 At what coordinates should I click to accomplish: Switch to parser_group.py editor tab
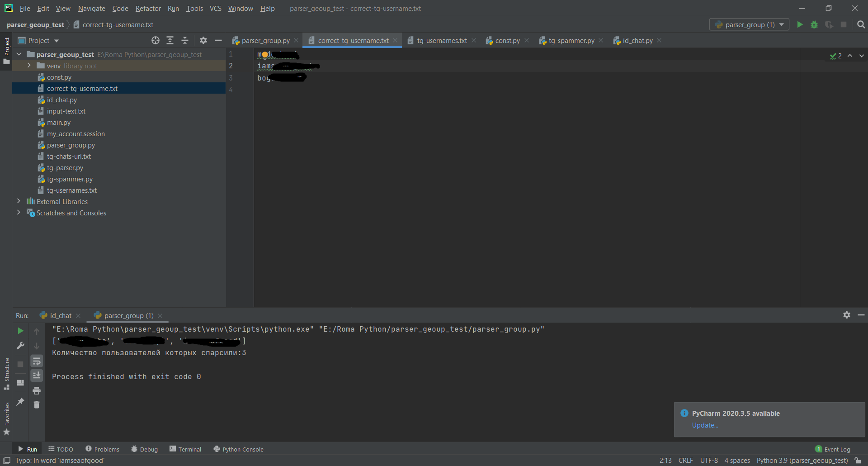tap(265, 41)
